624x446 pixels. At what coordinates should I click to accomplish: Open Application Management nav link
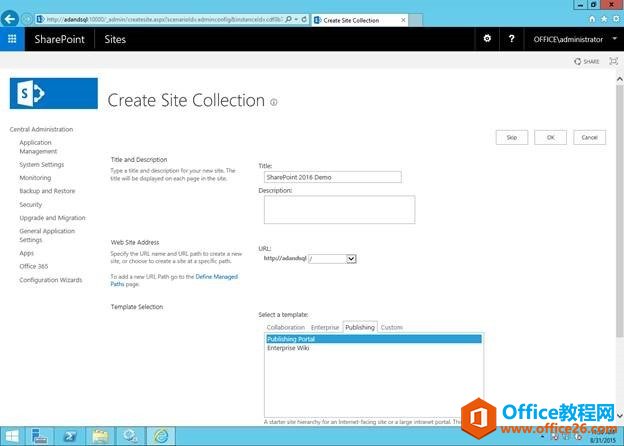pos(38,147)
